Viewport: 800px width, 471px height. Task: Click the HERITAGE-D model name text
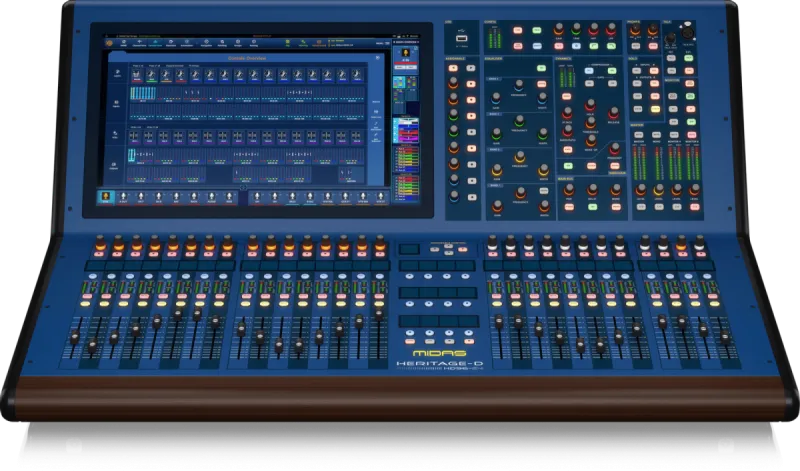[x=439, y=363]
